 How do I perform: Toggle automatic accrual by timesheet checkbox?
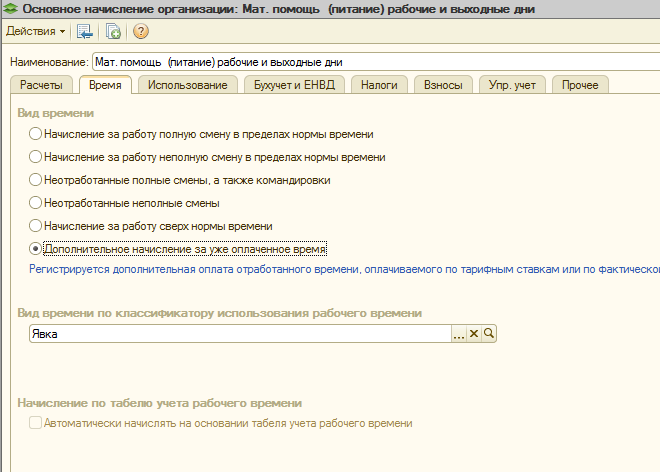point(36,424)
